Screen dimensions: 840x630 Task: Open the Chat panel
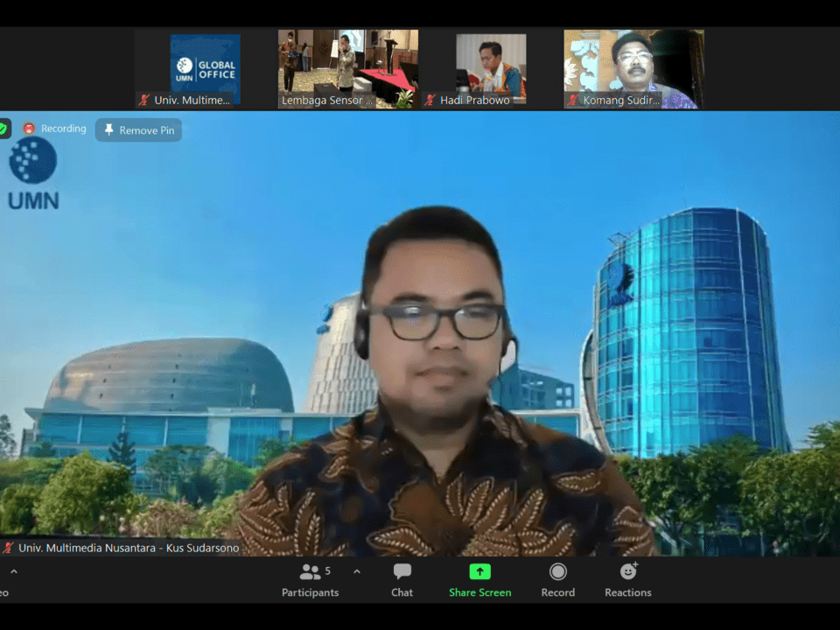pos(402,572)
